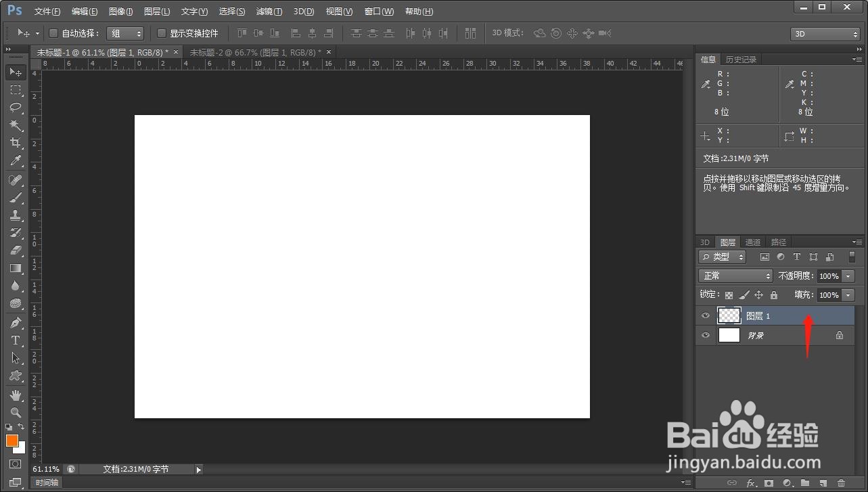Screen dimensions: 868x492
Task: Select the Hand tool
Action: tap(16, 395)
